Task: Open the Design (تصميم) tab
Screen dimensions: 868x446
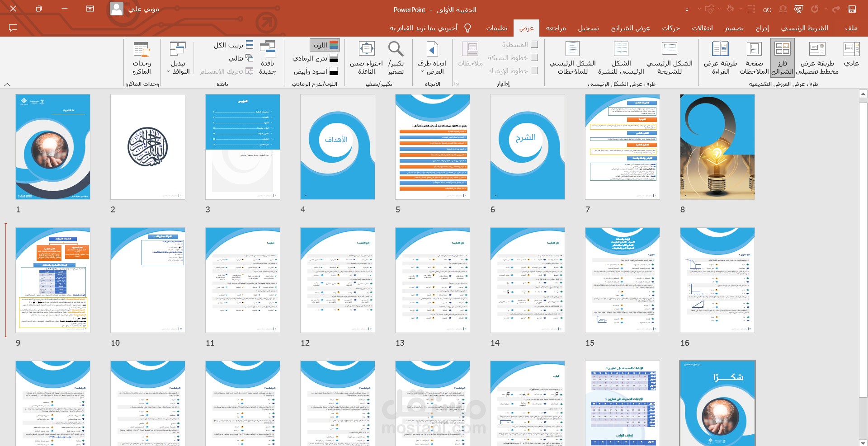Action: point(734,28)
